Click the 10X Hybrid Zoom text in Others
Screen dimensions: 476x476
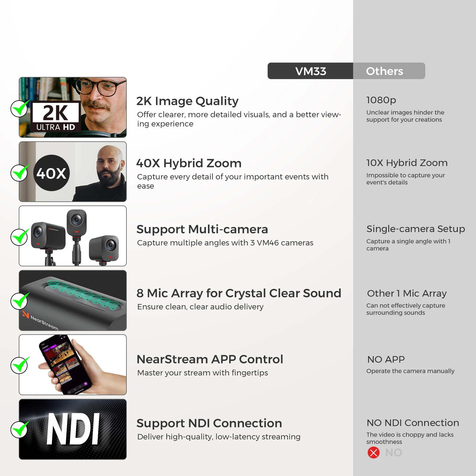[x=407, y=163]
